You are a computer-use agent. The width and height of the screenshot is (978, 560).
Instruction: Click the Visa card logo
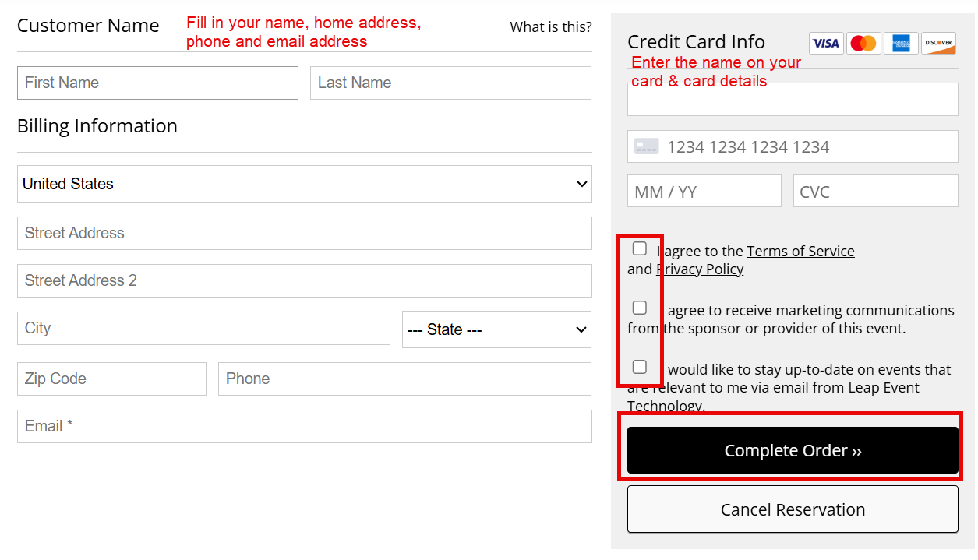point(825,43)
